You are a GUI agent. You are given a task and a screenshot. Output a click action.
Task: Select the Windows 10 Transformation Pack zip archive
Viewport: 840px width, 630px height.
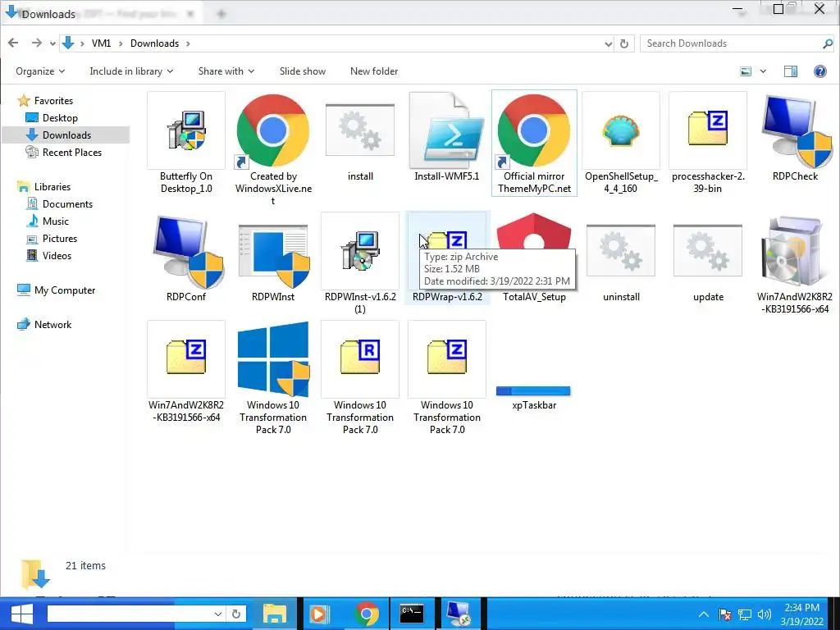[447, 359]
